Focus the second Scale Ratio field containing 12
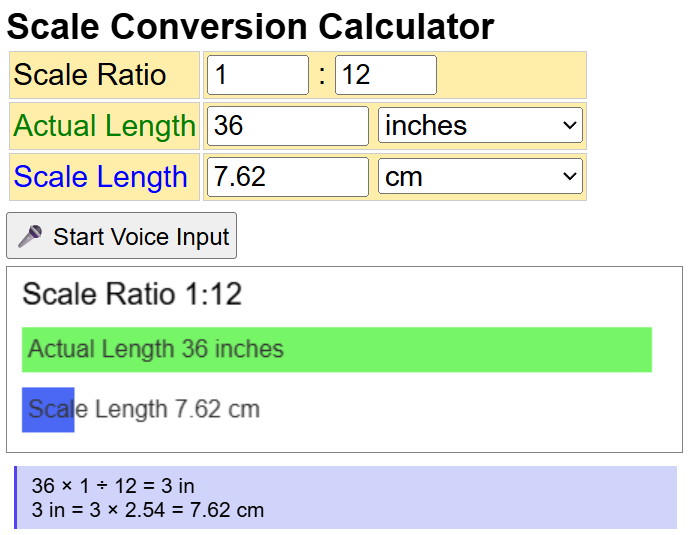Screen dimensions: 690x535 coord(385,75)
